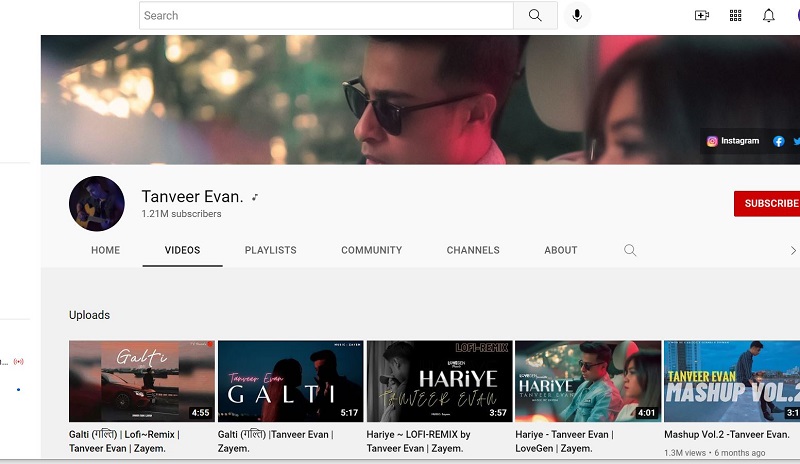Screen dimensions: 800x464
Task: Click the 'Uploads' section heading
Action: click(x=89, y=315)
